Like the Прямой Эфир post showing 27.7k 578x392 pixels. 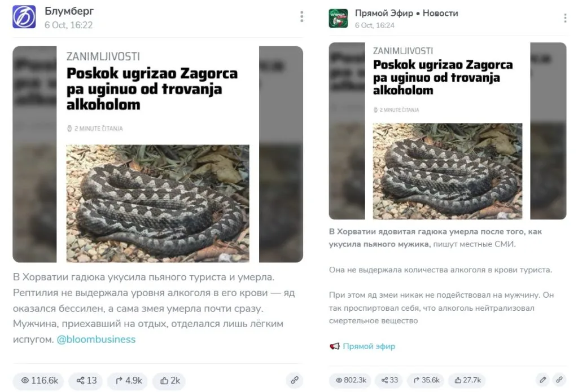(467, 380)
